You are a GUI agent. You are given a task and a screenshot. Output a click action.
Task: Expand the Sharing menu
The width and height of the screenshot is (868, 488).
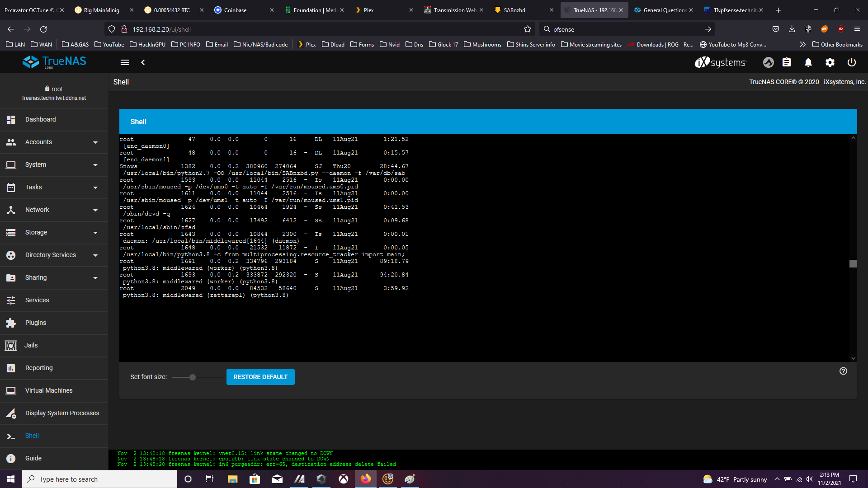coord(54,277)
